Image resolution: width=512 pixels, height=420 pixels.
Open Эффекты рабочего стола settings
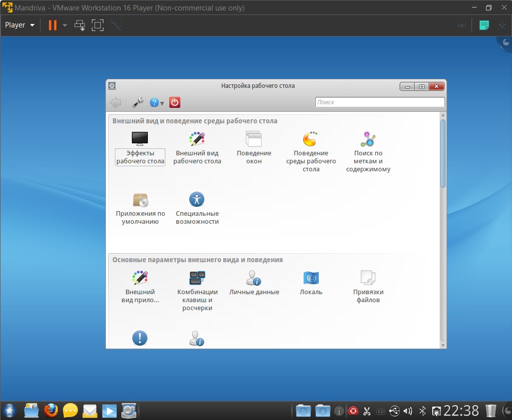click(140, 148)
